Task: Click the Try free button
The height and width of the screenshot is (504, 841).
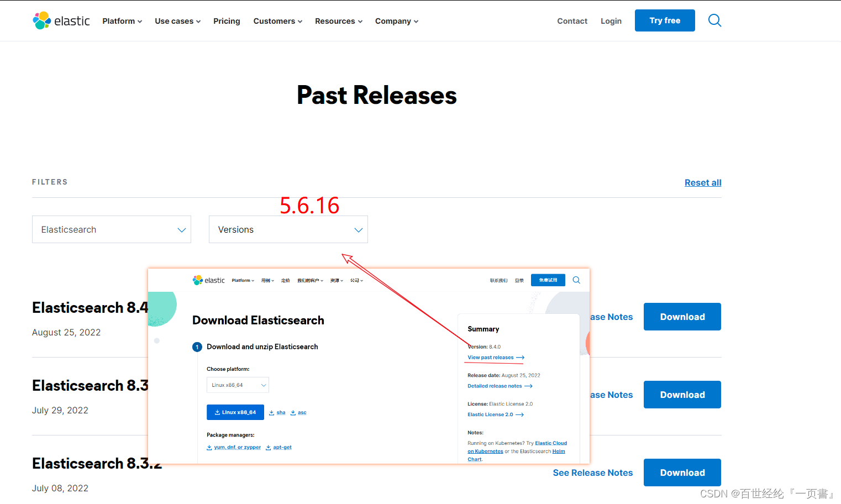Action: (665, 20)
